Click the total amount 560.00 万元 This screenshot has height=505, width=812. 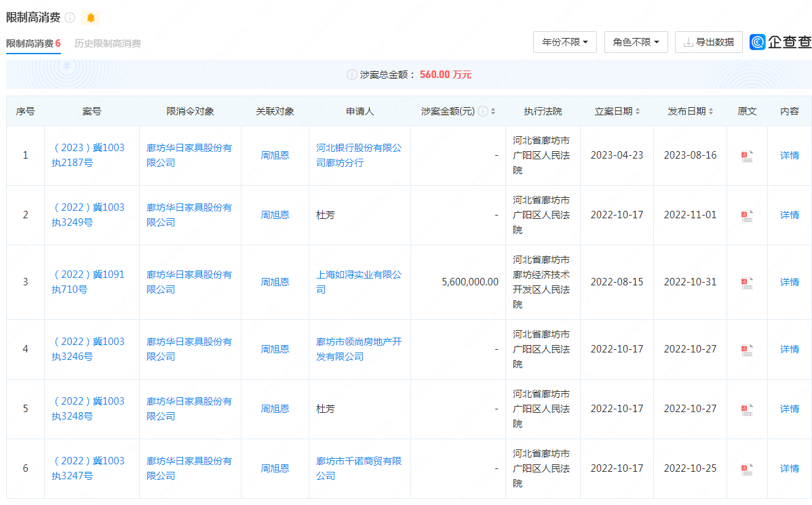(x=446, y=75)
